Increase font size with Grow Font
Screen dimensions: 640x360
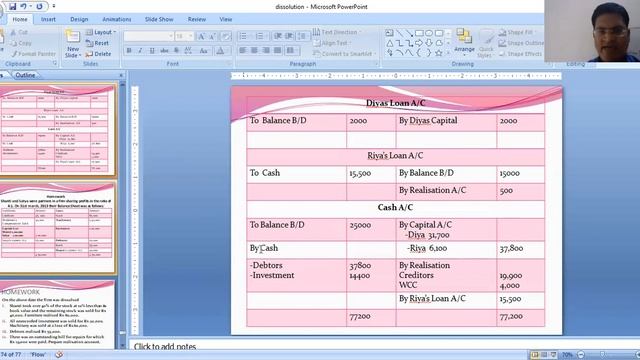tap(201, 36)
